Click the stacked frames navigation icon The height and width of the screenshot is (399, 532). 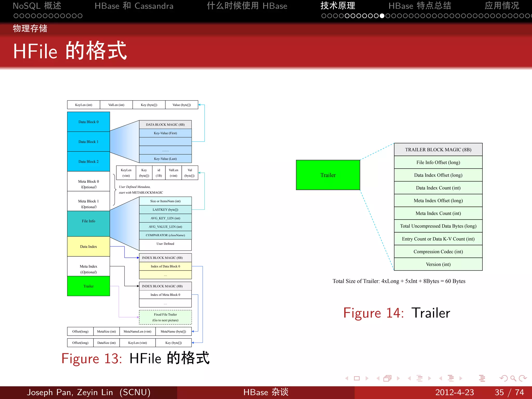tap(388, 378)
